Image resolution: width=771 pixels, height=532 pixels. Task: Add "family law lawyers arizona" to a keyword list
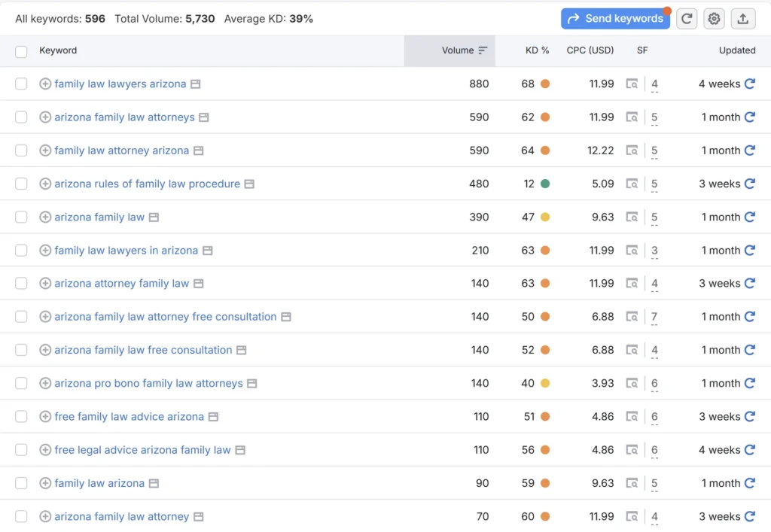point(44,84)
